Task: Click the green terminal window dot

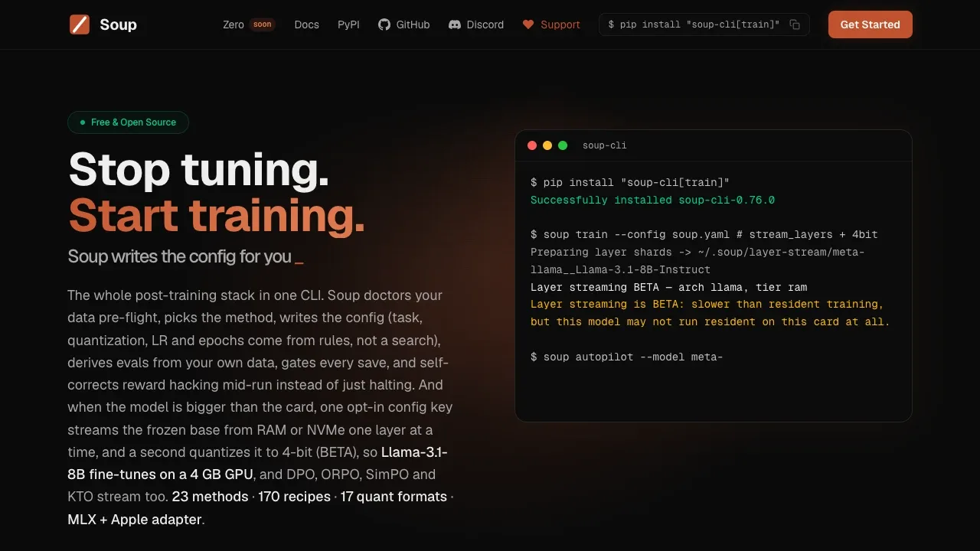Action: tap(563, 145)
